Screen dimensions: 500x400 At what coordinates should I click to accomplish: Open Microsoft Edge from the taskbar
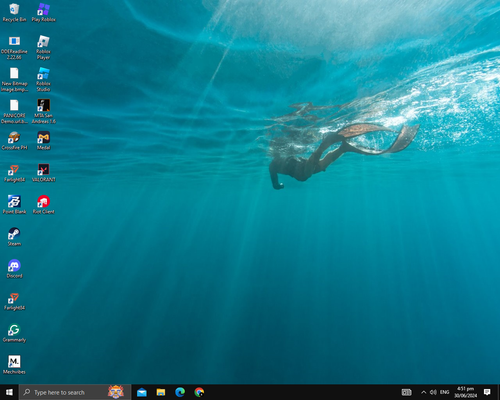tap(180, 392)
